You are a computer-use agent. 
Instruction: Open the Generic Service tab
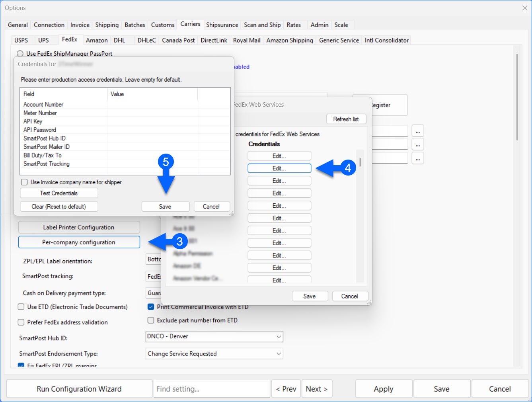click(339, 40)
